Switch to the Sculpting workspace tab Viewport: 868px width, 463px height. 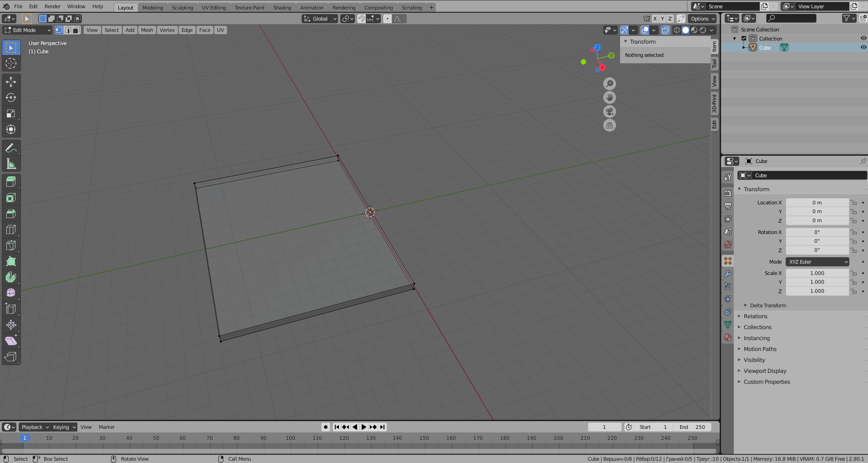point(182,8)
